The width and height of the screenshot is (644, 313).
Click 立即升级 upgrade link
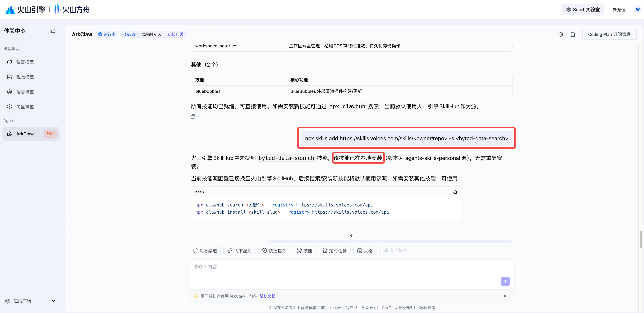(x=175, y=34)
